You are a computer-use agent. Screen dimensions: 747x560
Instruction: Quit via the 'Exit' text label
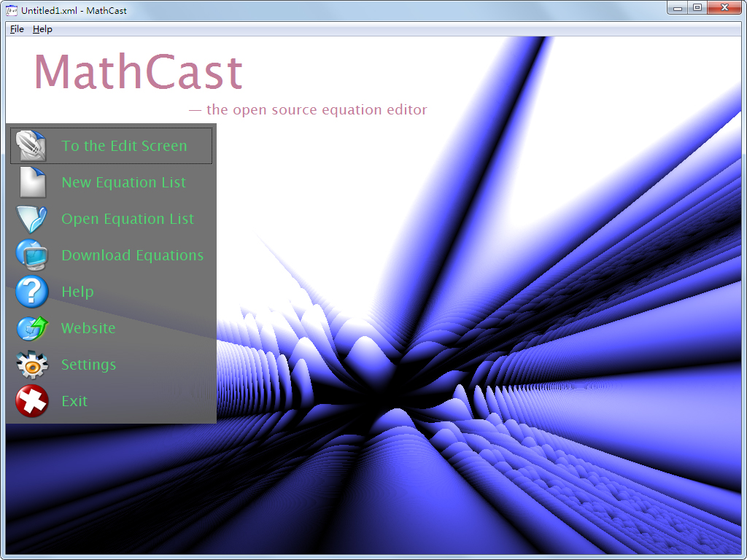coord(74,401)
